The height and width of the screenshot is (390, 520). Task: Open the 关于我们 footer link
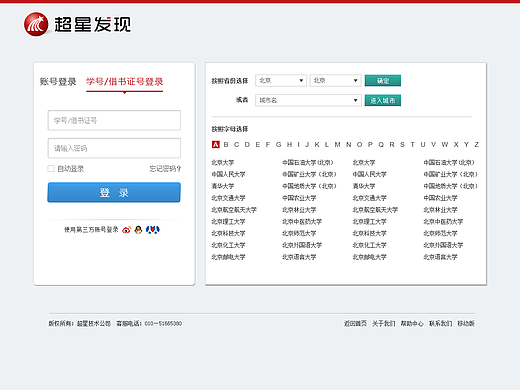coord(383,323)
